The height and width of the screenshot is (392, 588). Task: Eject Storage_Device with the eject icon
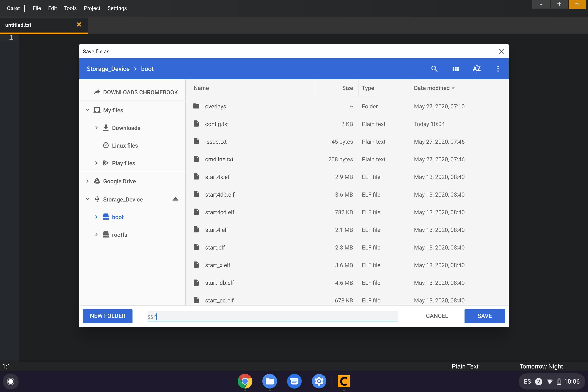pyautogui.click(x=175, y=199)
